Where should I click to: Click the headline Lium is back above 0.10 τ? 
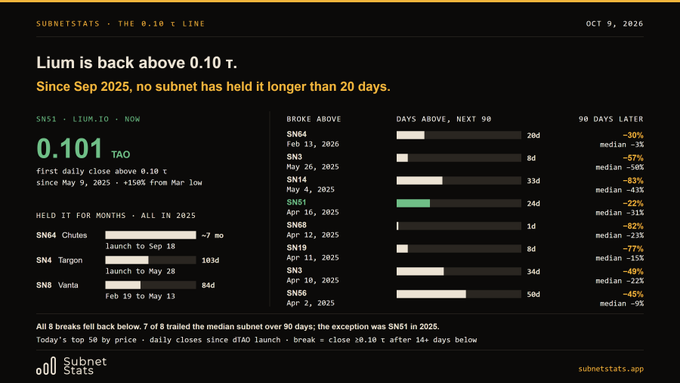tap(137, 63)
